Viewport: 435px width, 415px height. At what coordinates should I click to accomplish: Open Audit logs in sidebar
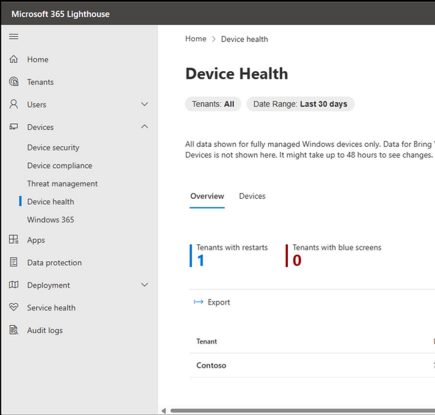(45, 330)
